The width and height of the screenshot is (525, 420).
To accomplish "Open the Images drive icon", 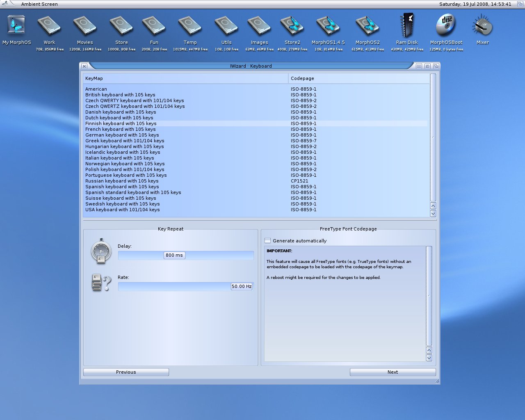I will tap(259, 25).
